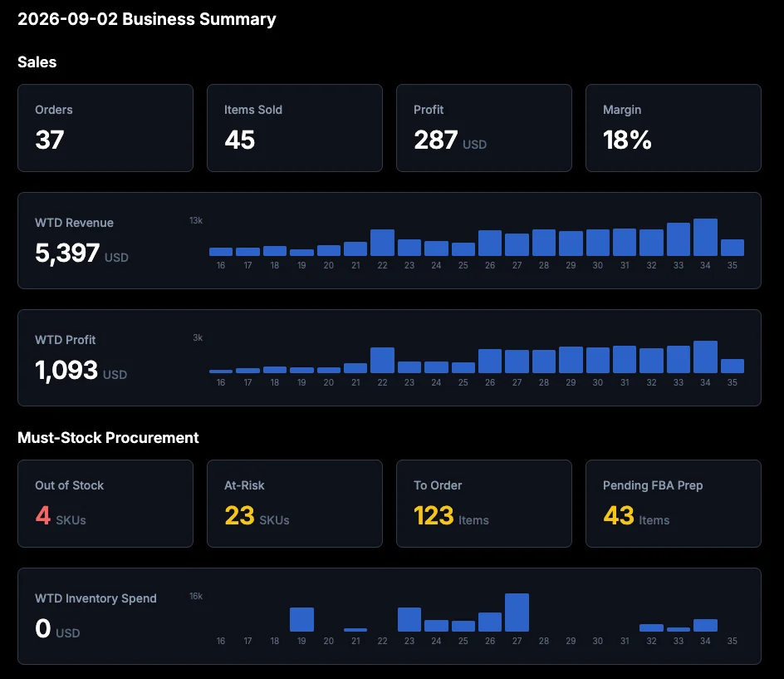Open the Orders summary card
The width and height of the screenshot is (784, 679).
105,128
